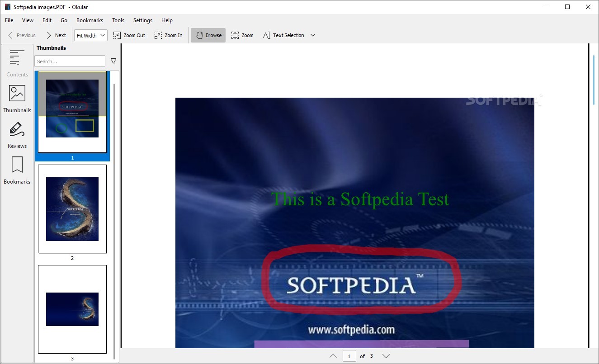Click the current page number field
The height and width of the screenshot is (364, 599).
(349, 356)
